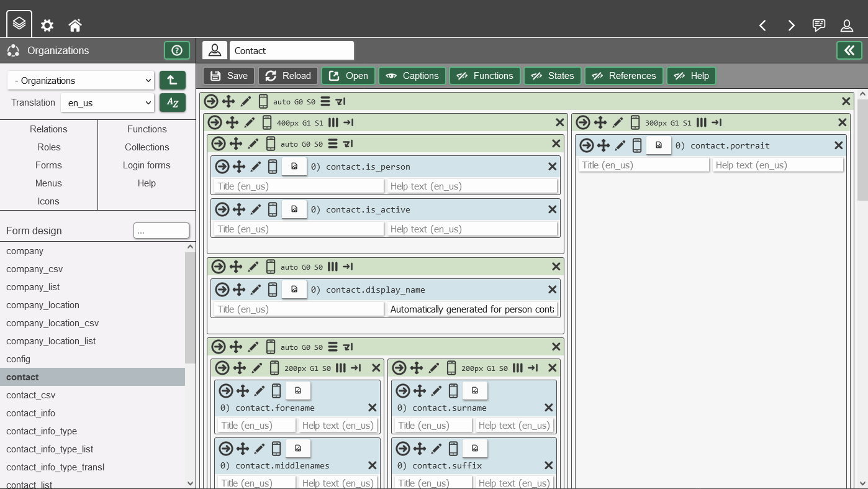Open Menus section
This screenshot has width=868, height=489.
48,183
